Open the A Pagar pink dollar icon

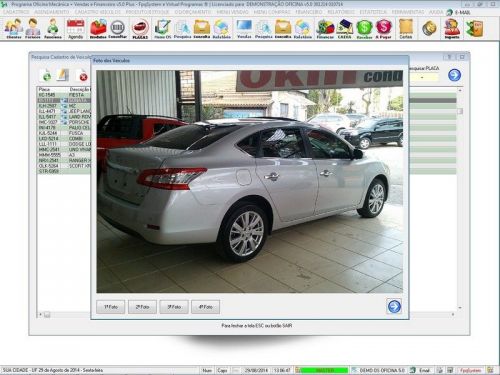pos(384,29)
